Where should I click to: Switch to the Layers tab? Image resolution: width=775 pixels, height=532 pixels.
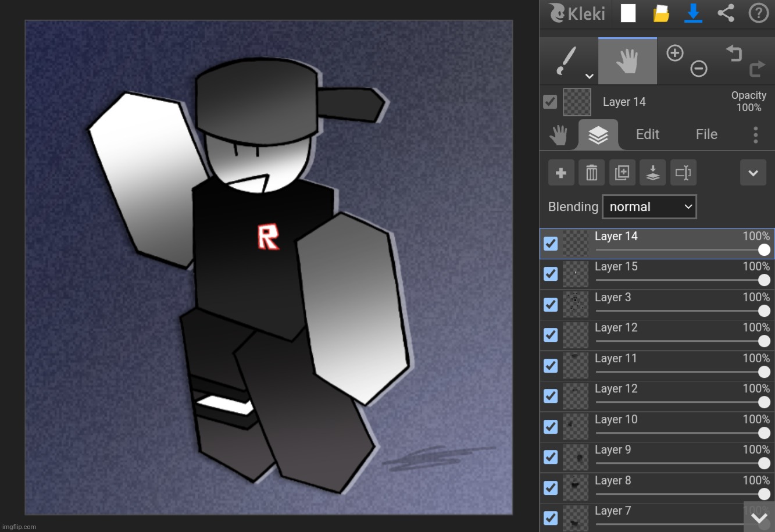tap(598, 135)
